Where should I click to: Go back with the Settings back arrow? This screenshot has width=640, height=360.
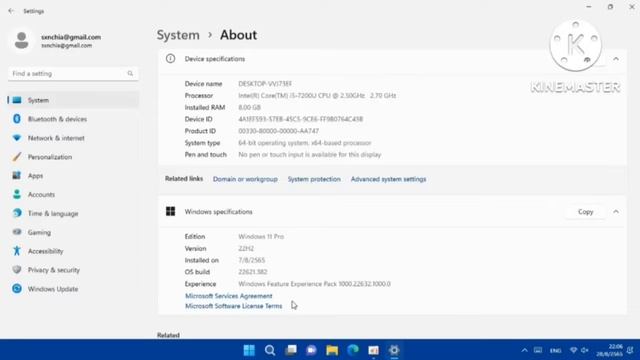(x=11, y=11)
